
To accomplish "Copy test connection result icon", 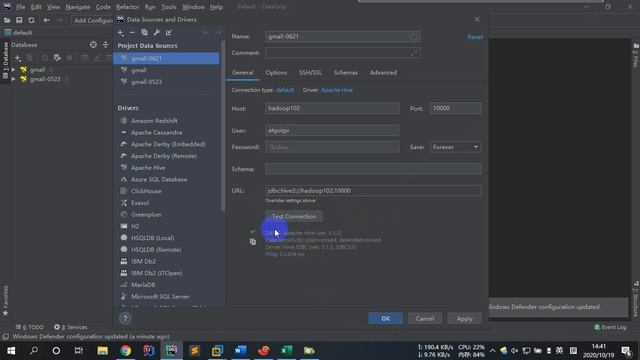I will (253, 242).
